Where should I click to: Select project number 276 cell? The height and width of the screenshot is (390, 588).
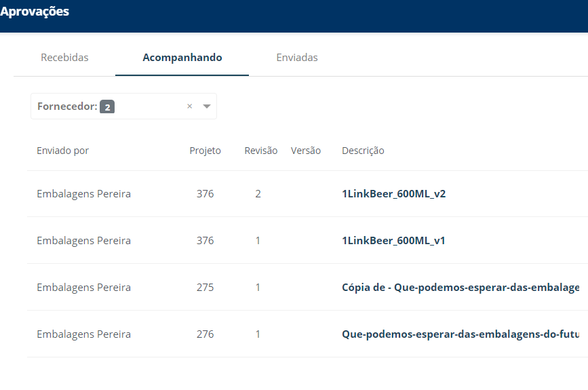205,334
